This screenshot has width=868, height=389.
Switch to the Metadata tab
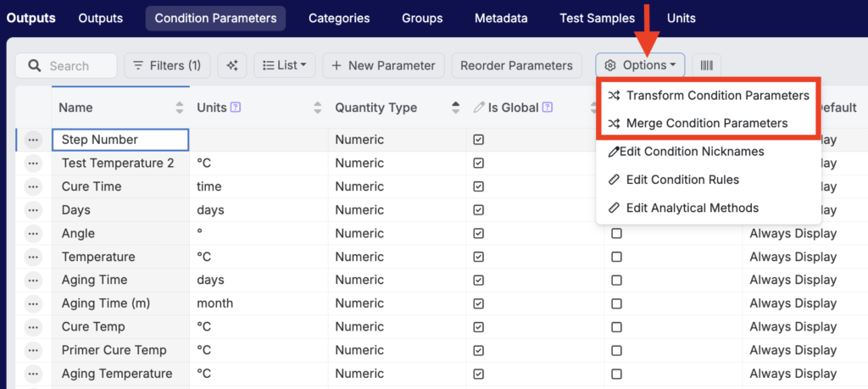coord(501,19)
